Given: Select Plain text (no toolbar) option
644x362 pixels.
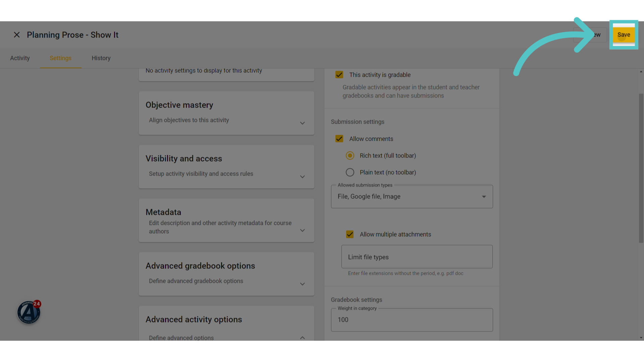Looking at the screenshot, I should [350, 172].
